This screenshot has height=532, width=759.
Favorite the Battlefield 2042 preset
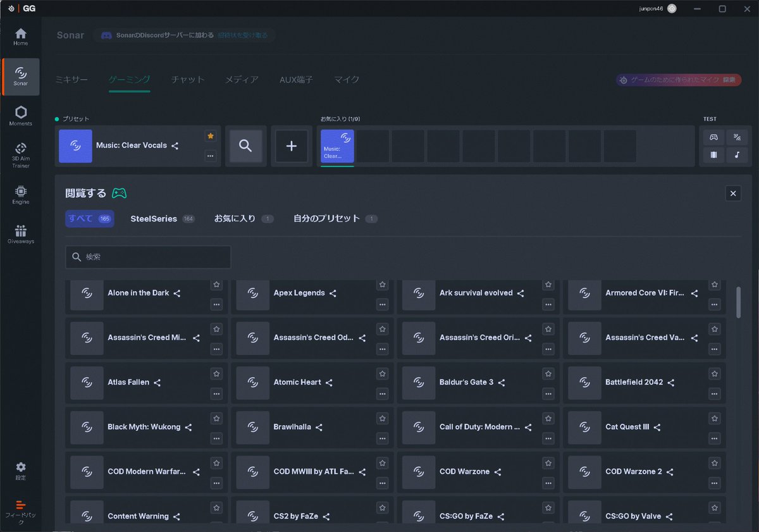(714, 374)
